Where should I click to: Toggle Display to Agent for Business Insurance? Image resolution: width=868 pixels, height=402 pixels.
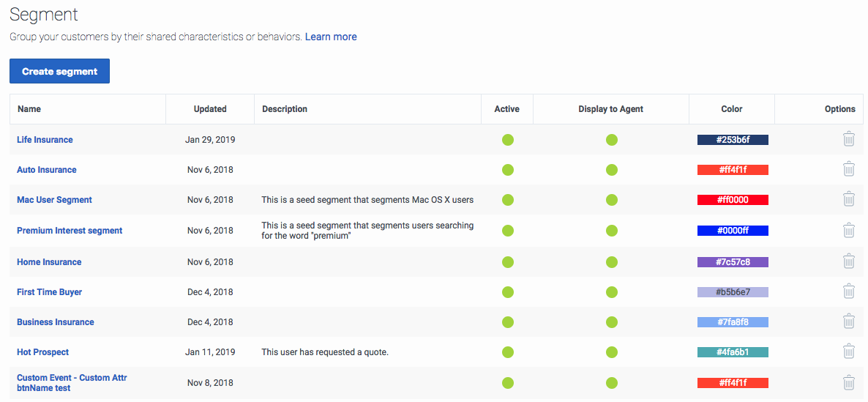point(611,321)
